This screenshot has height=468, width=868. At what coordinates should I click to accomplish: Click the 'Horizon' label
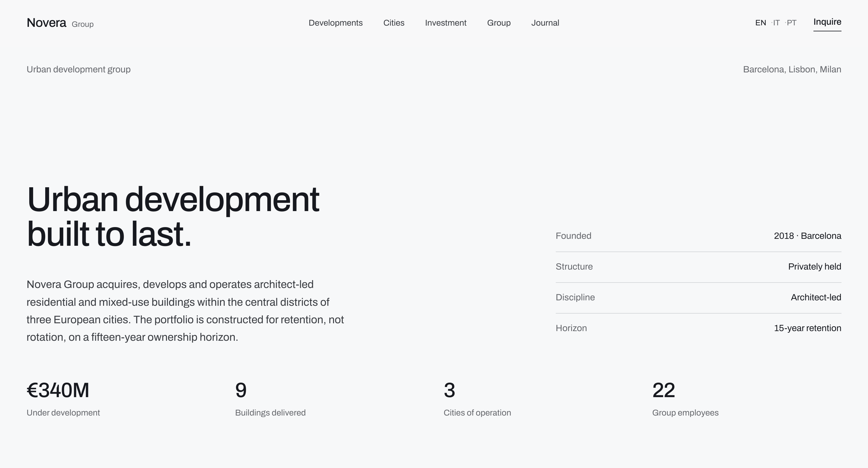point(571,328)
